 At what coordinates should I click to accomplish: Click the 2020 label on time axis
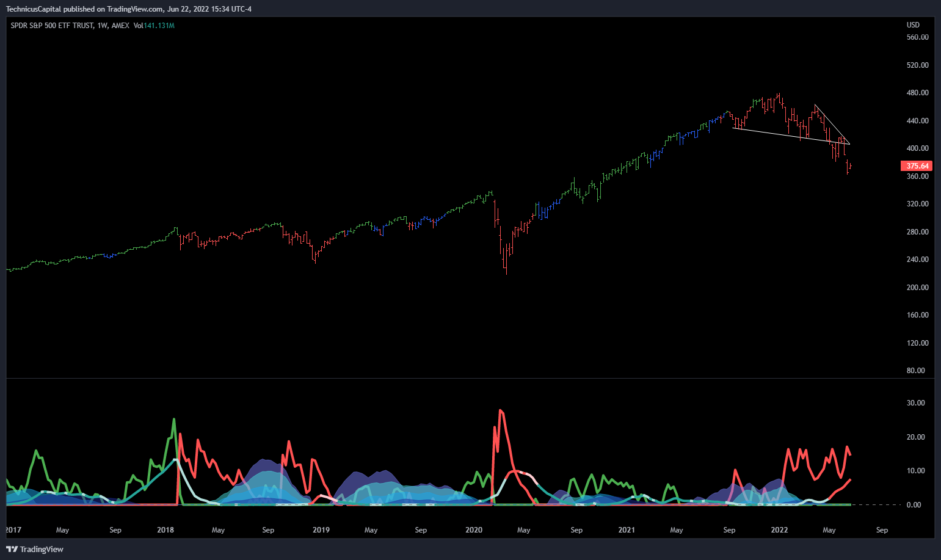[x=474, y=530]
